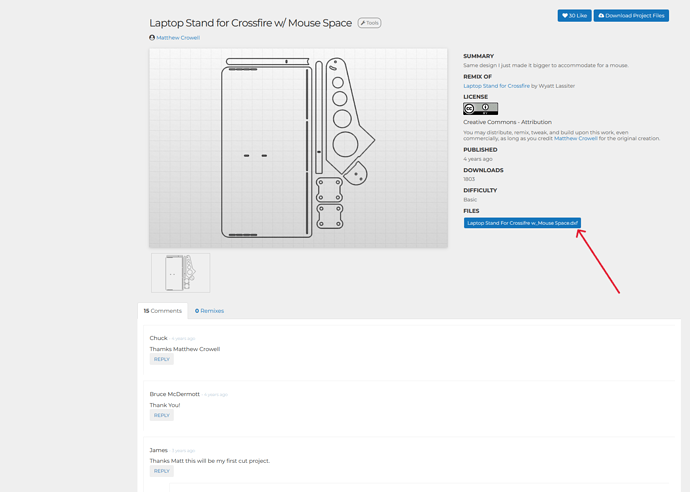Click the comment text Thamks Matthew Crowell
This screenshot has height=492, width=690.
click(x=185, y=349)
